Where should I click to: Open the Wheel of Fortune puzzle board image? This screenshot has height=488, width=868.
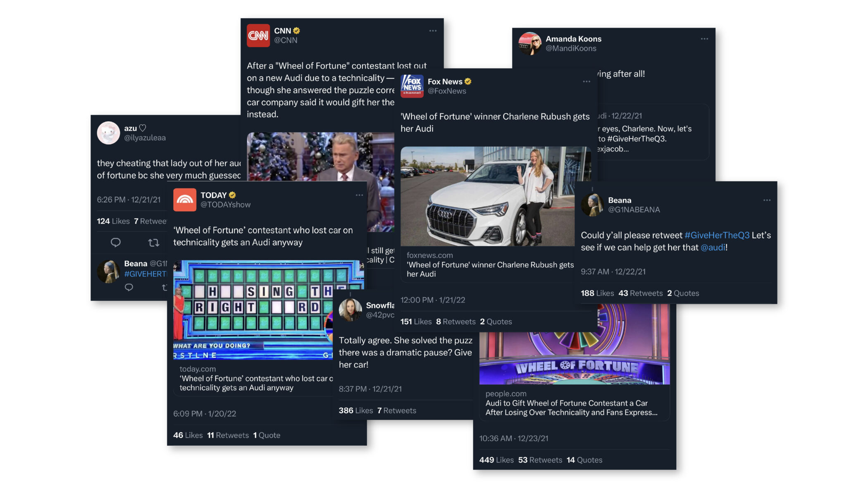coord(253,310)
